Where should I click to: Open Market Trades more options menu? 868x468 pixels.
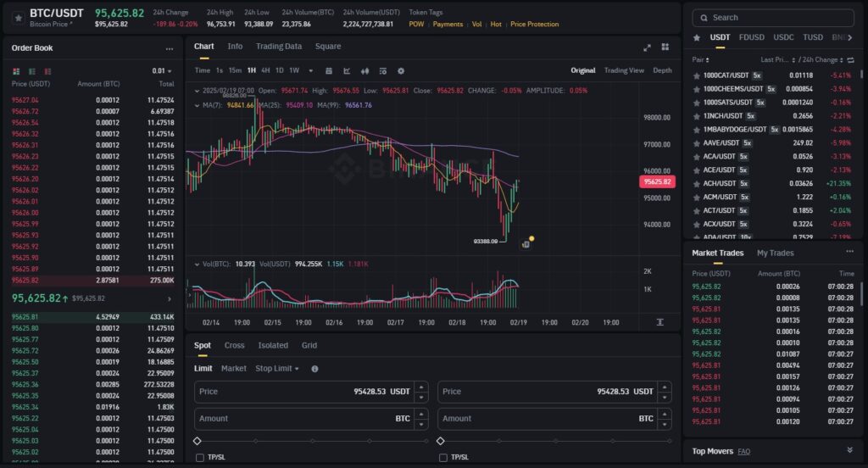point(849,252)
